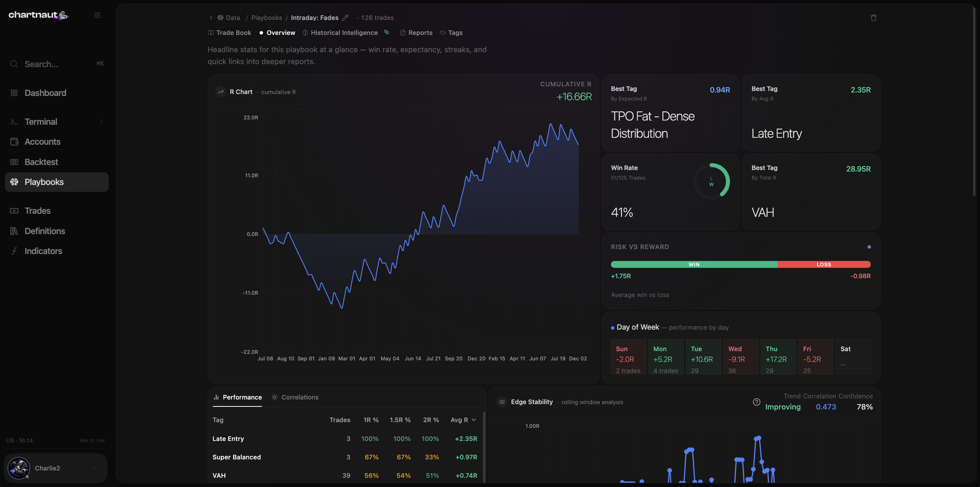Click the Trades banknote icon
This screenshot has width=980, height=487.
tap(14, 211)
